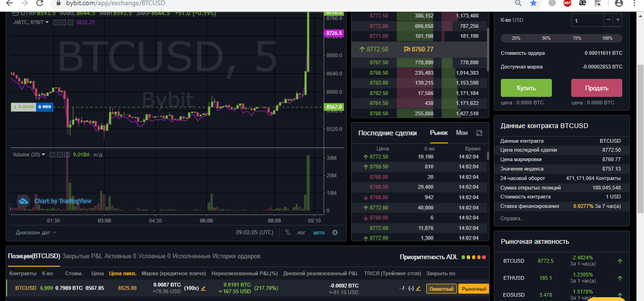The height and width of the screenshot is (301, 644).
Task: Set order size to 100%
Action: pyautogui.click(x=608, y=38)
